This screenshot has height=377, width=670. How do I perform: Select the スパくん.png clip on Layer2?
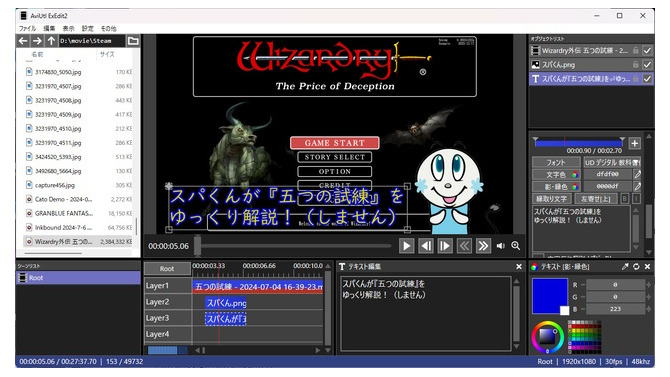click(226, 303)
